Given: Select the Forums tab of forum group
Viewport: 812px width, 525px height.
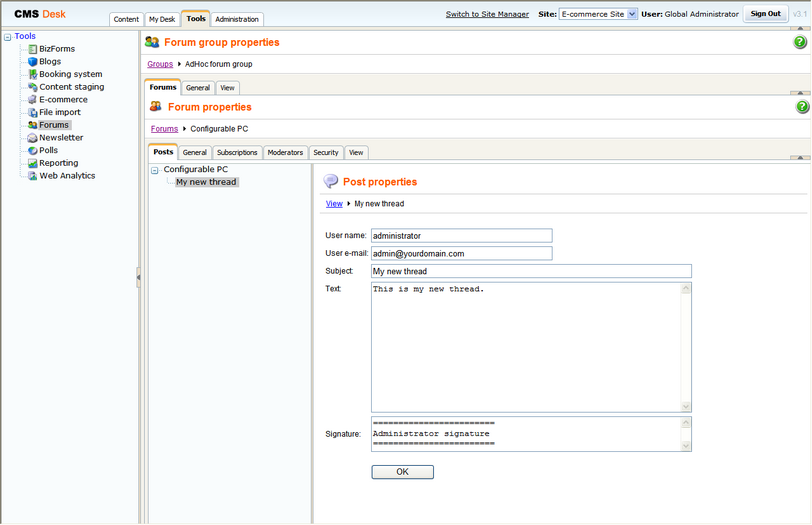Looking at the screenshot, I should 163,87.
